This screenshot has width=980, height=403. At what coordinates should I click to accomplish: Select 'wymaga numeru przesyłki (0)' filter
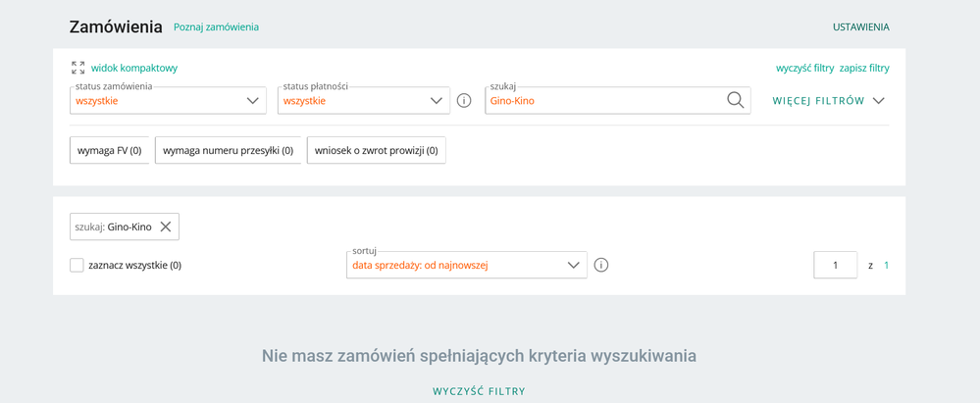(228, 150)
